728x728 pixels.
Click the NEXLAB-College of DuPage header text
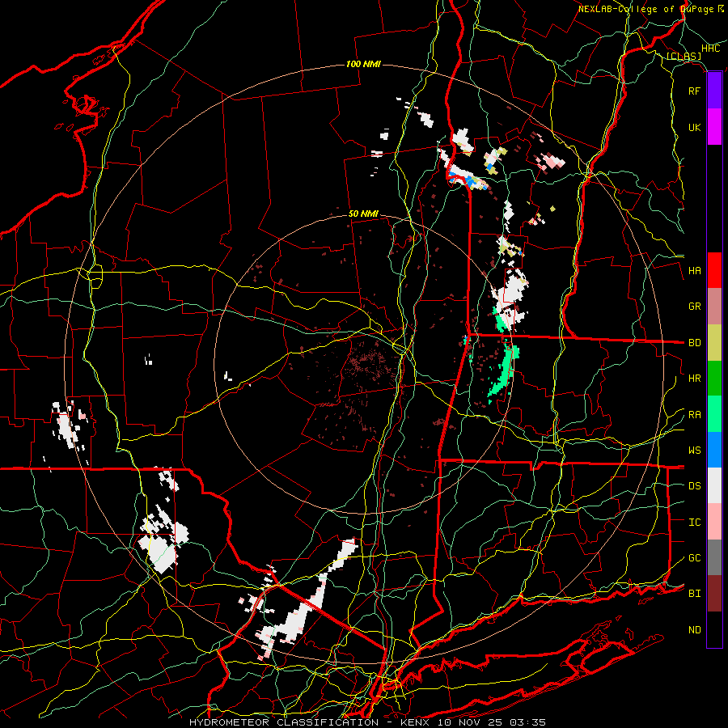(x=647, y=9)
